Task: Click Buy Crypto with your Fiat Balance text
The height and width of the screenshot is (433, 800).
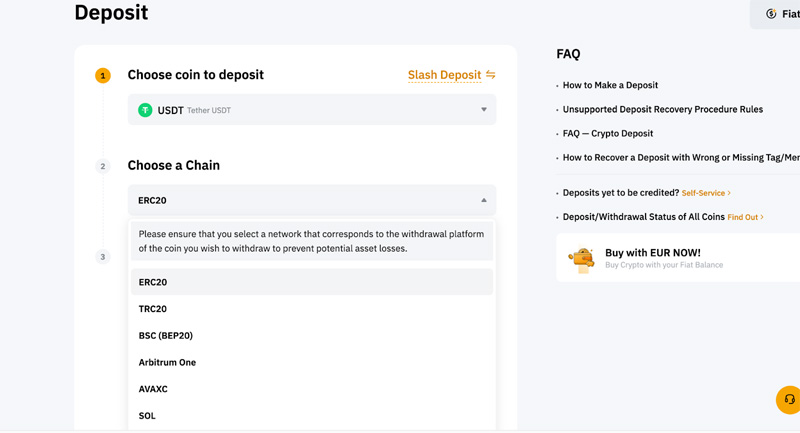Action: click(x=664, y=265)
